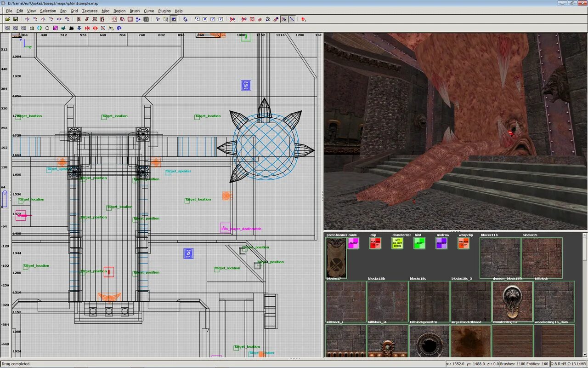
Task: Toggle the pressed diagonal blue line button
Action: coord(292,19)
